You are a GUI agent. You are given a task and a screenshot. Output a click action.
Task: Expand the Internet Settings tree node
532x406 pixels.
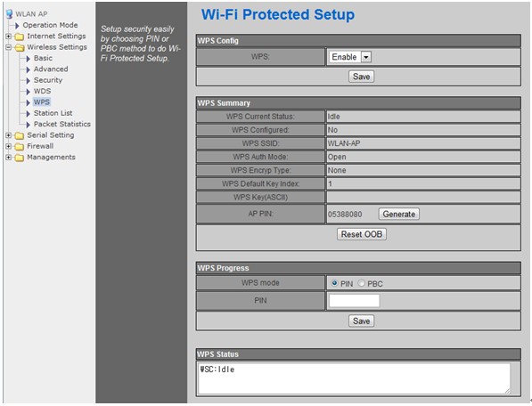pyautogui.click(x=9, y=37)
